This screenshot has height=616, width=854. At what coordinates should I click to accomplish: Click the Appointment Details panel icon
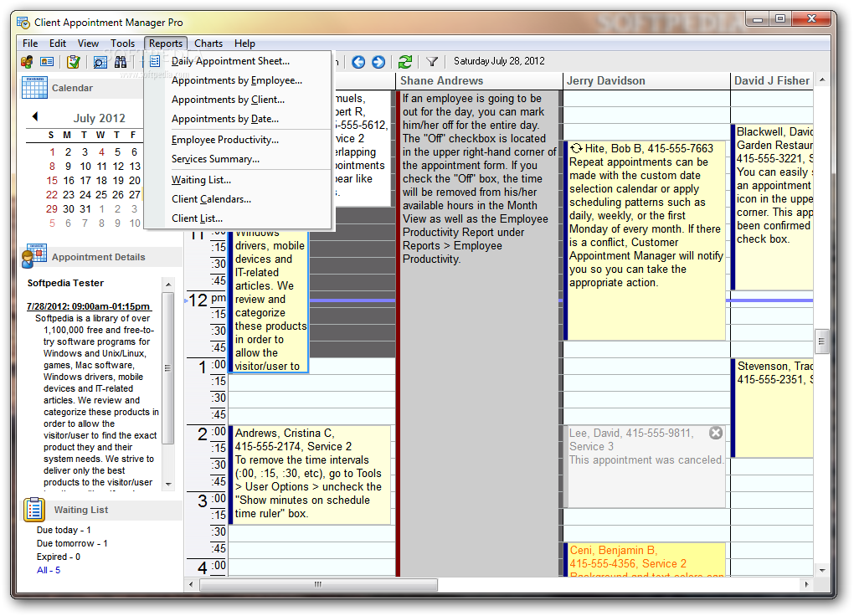(34, 257)
